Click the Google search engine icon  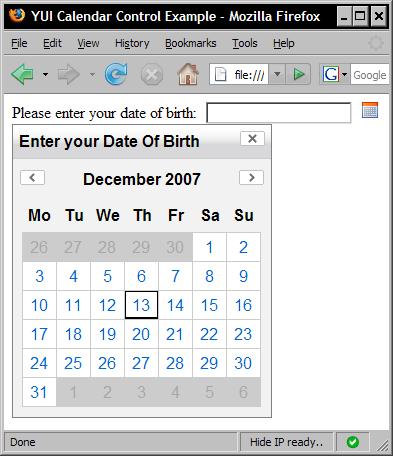[x=330, y=74]
